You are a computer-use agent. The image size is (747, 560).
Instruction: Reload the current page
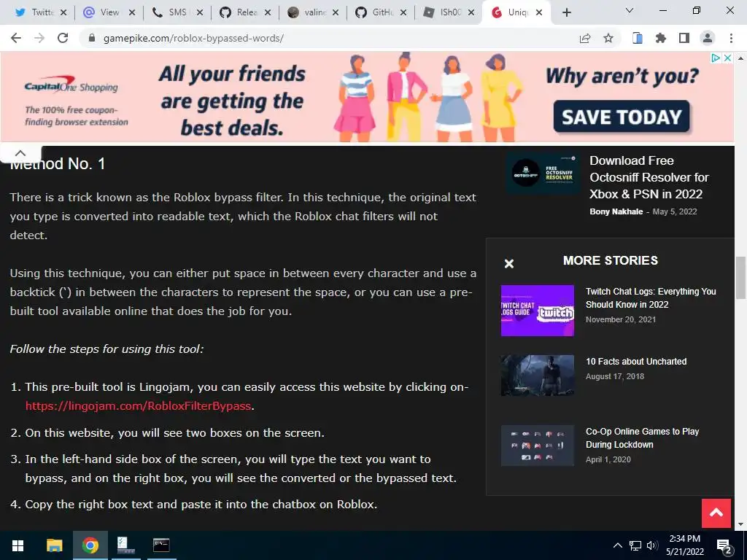[x=63, y=38]
